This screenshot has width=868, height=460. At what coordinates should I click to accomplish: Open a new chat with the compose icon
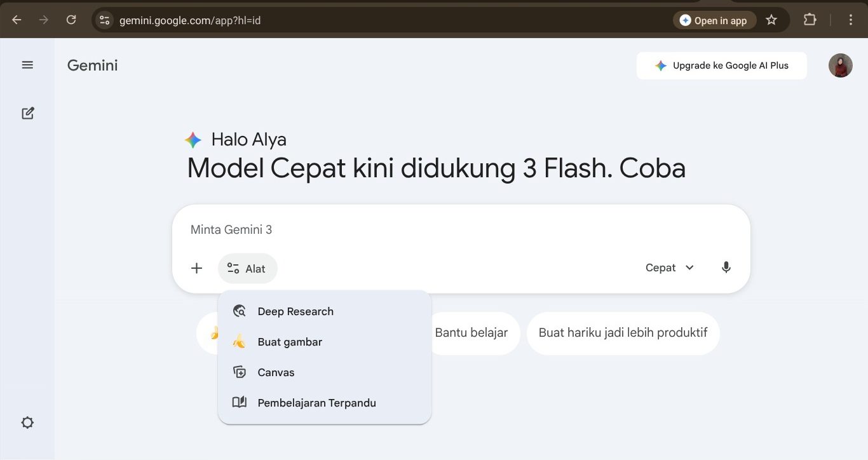(x=27, y=112)
